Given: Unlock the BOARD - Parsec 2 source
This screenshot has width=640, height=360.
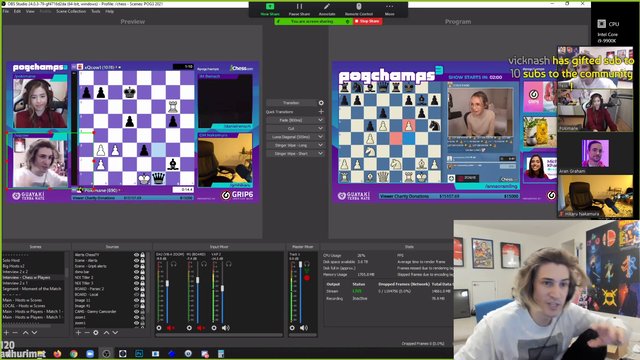Looking at the screenshot, I should (142, 289).
